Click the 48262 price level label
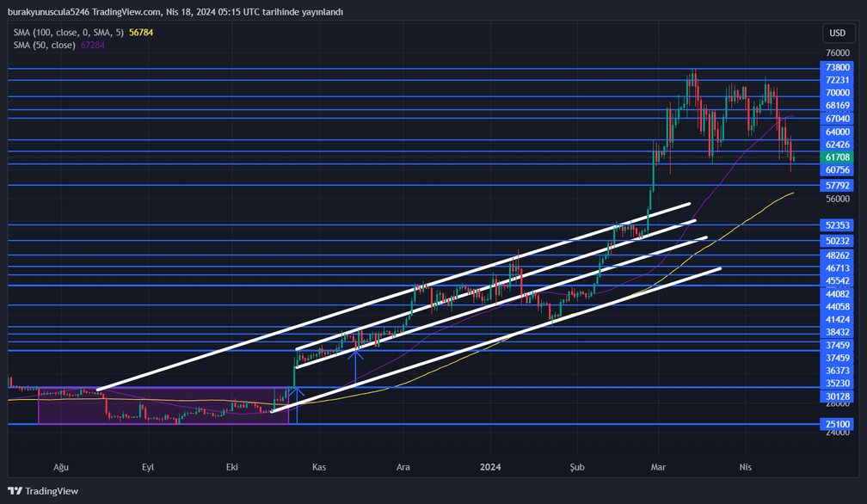Image resolution: width=867 pixels, height=504 pixels. click(x=837, y=255)
